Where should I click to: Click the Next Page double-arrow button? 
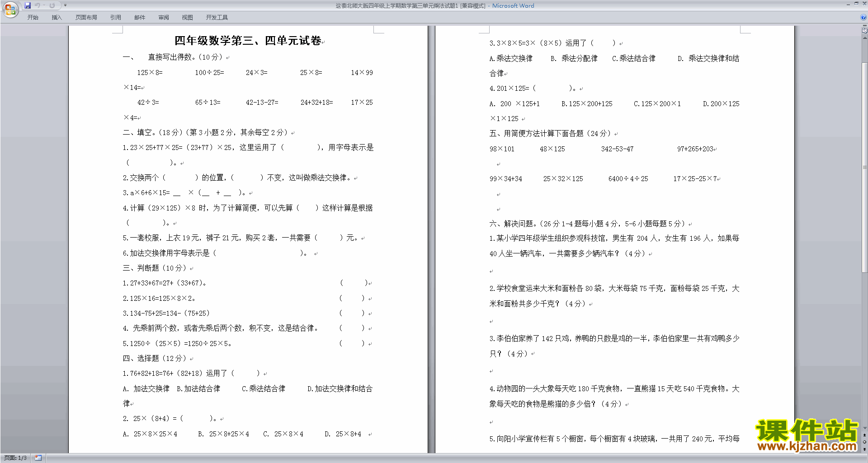(x=865, y=449)
